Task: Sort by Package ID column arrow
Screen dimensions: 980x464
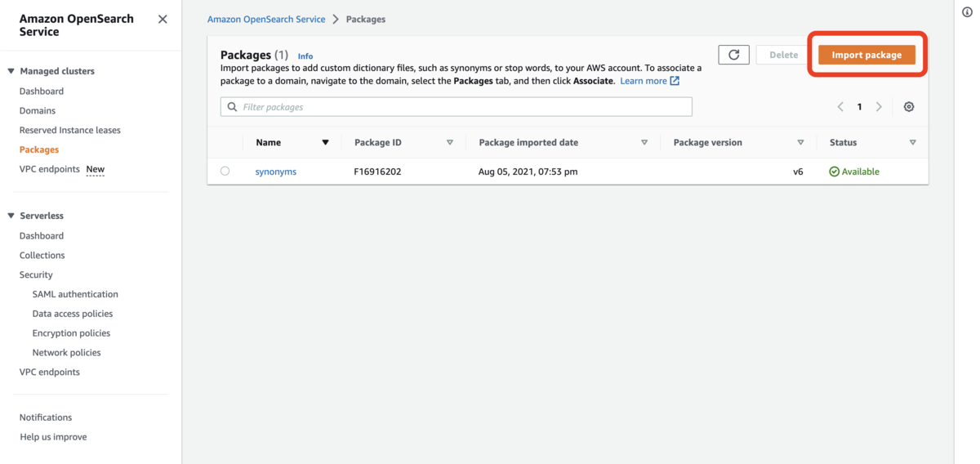Action: (449, 142)
